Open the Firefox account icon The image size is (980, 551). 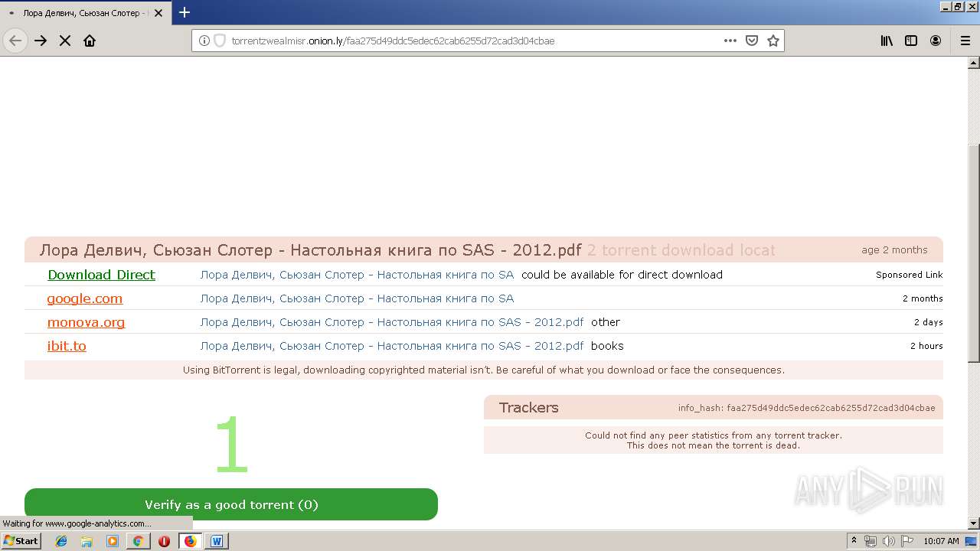pos(936,41)
